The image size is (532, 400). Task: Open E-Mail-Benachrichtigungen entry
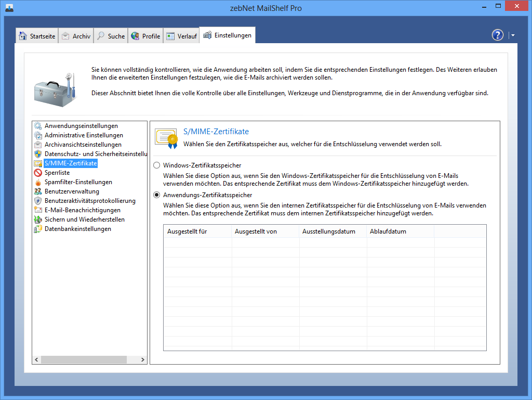tap(83, 210)
